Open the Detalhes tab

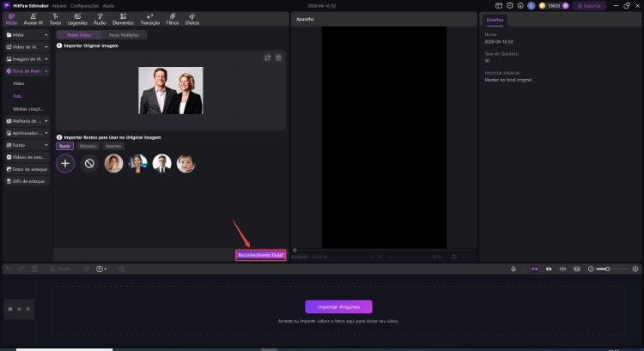click(495, 19)
